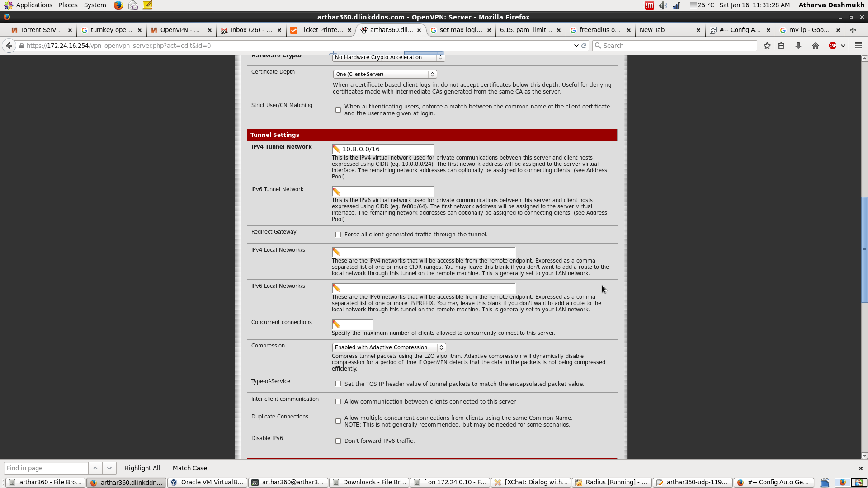Open the Places menu
The image size is (868, 488).
click(68, 5)
